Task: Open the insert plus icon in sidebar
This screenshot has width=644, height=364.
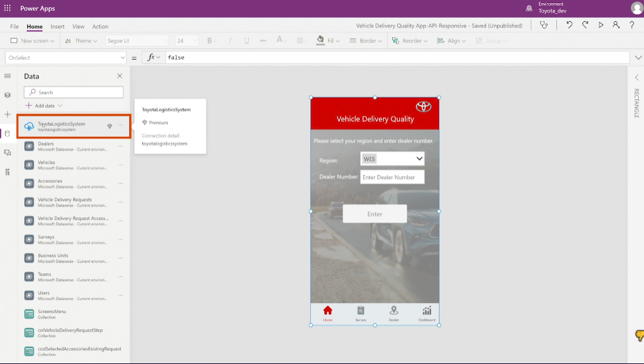Action: coord(7,114)
